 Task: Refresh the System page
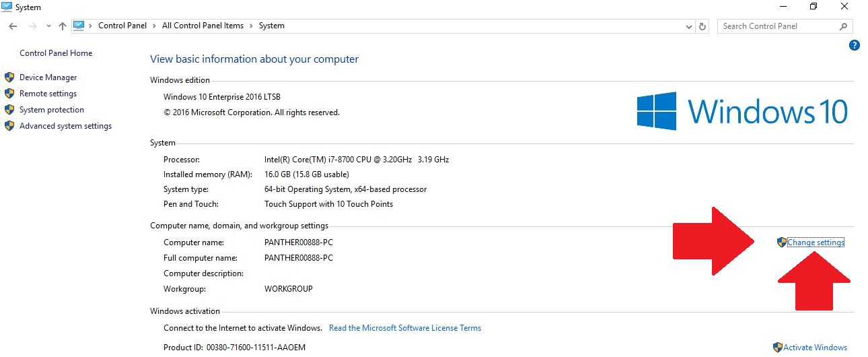click(702, 26)
